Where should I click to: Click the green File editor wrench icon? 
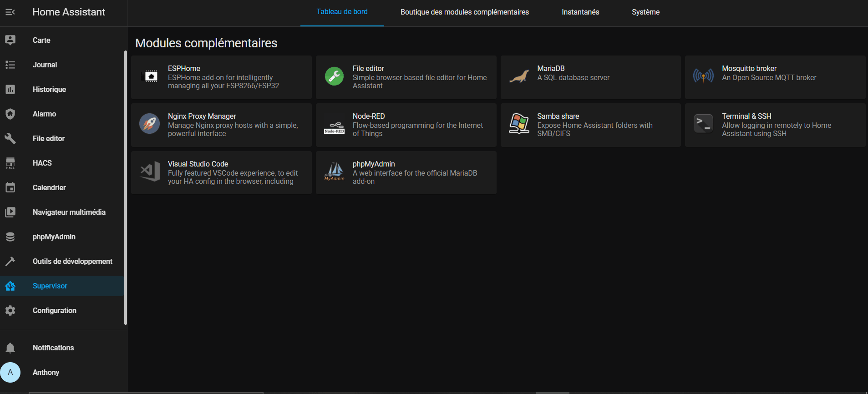334,76
